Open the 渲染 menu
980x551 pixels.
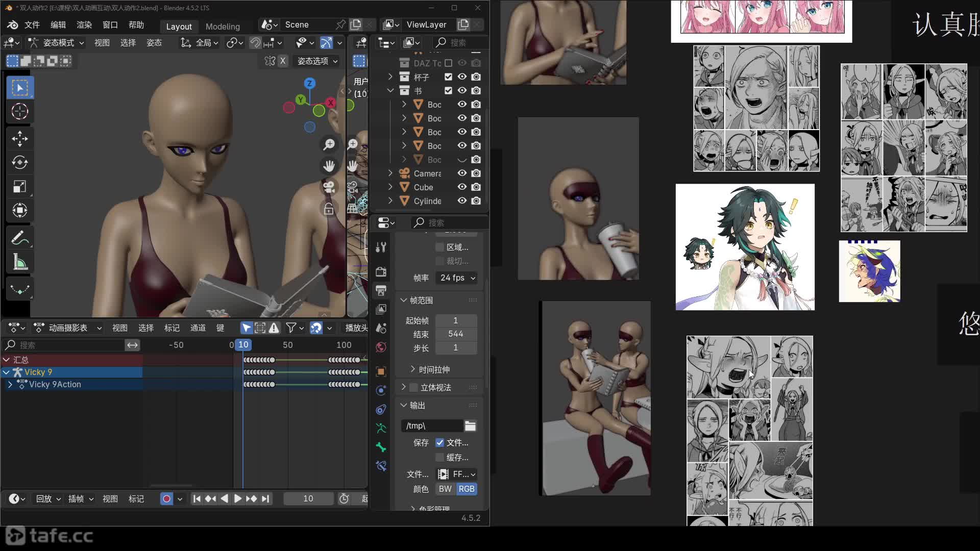click(x=84, y=24)
